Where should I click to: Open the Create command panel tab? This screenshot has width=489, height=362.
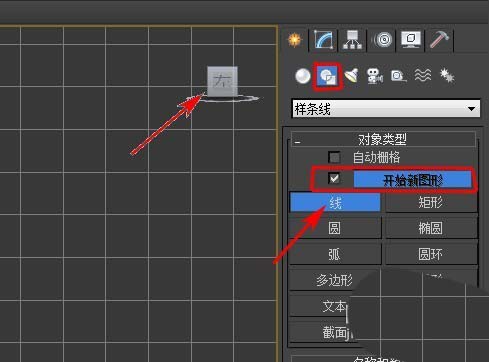pyautogui.click(x=295, y=40)
